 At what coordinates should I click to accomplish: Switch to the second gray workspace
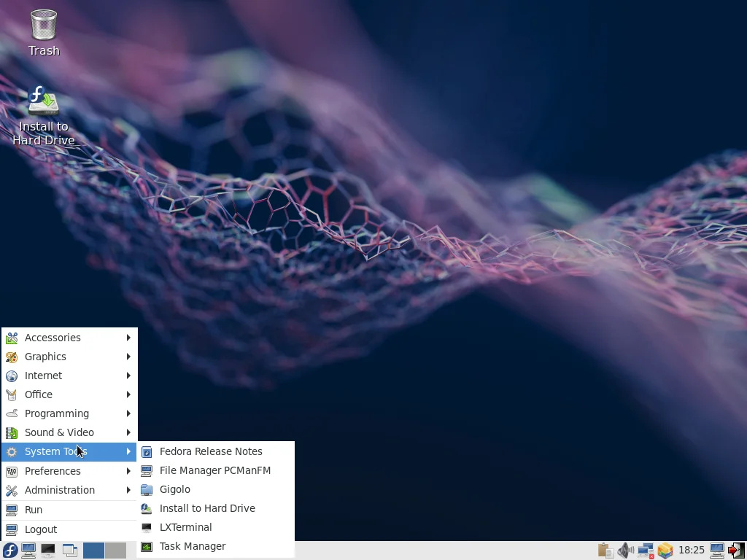[116, 551]
